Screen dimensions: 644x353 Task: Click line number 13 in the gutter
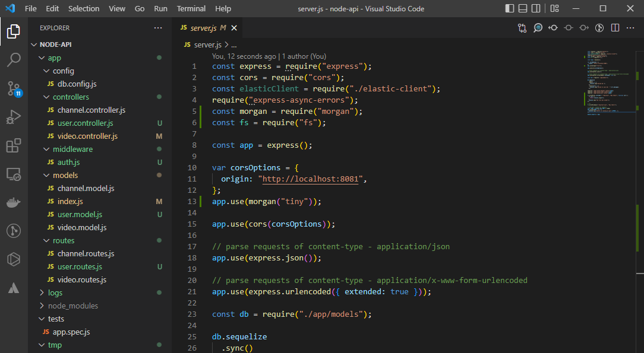point(192,201)
